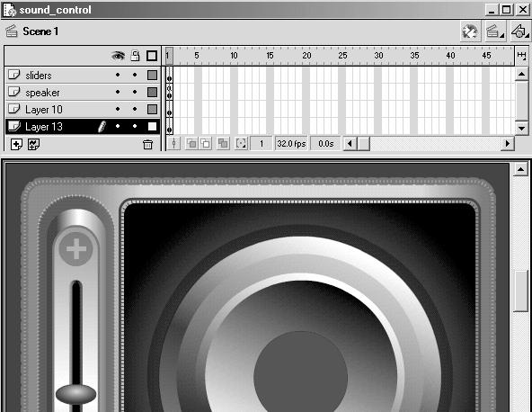Click frame 40 on the timeline ruler

tap(450, 56)
